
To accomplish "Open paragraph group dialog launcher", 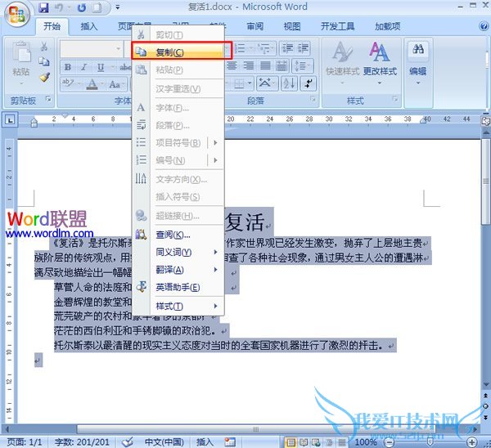I will coord(313,99).
